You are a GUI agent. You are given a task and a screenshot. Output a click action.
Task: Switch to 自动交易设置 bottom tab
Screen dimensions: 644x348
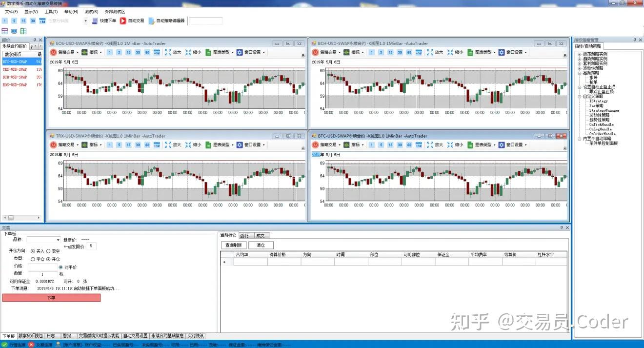point(135,336)
